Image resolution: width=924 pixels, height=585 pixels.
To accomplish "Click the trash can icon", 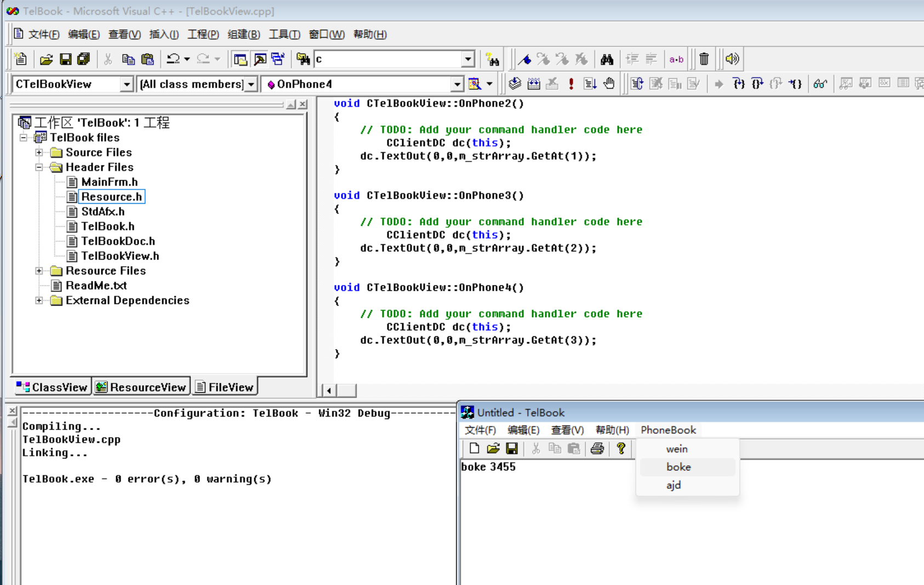I will (x=704, y=59).
